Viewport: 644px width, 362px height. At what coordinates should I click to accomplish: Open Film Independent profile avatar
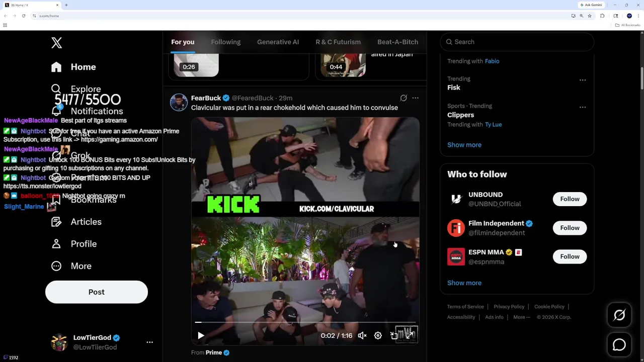456,228
